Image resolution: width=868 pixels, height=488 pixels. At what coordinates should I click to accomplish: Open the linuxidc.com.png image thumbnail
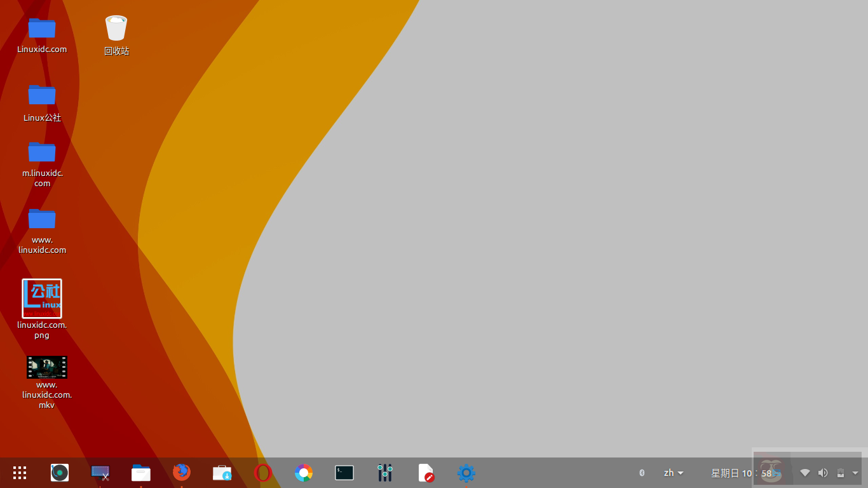tap(42, 298)
